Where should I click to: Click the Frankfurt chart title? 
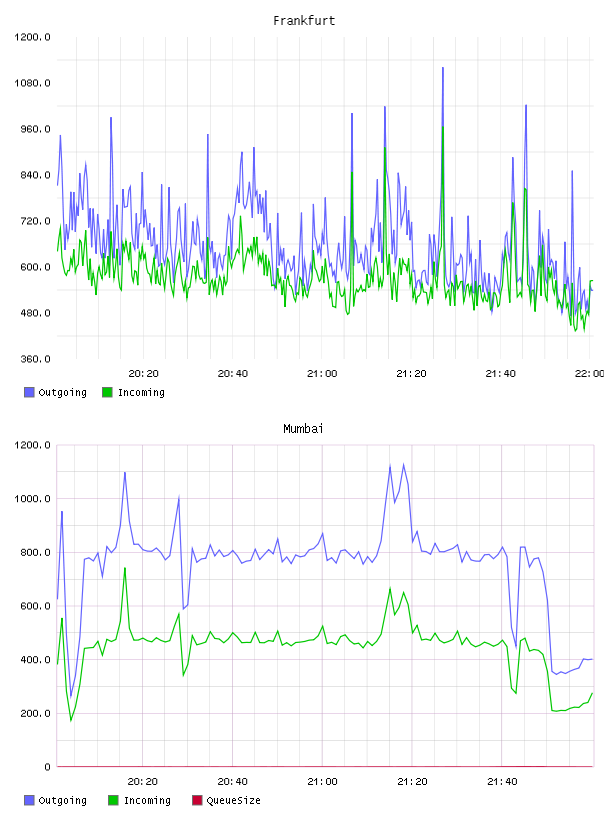coord(304,21)
